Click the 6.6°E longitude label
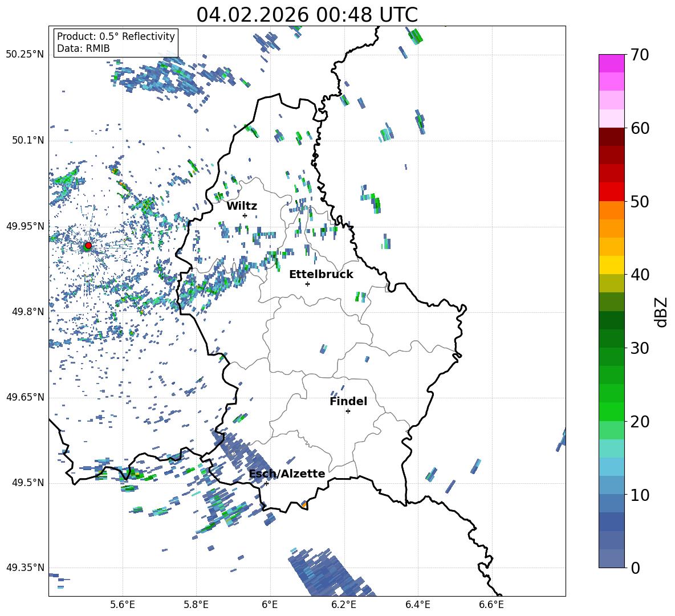The height and width of the screenshot is (616, 675). (x=491, y=605)
